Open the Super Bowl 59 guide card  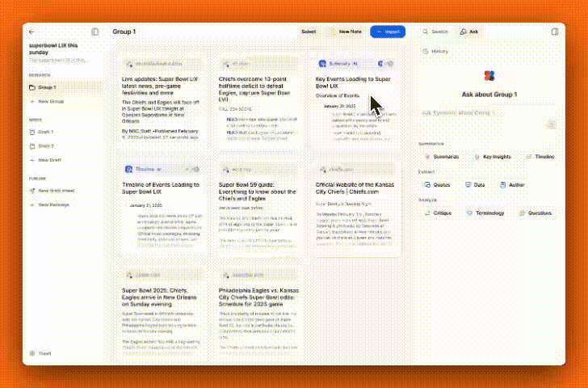point(258,209)
